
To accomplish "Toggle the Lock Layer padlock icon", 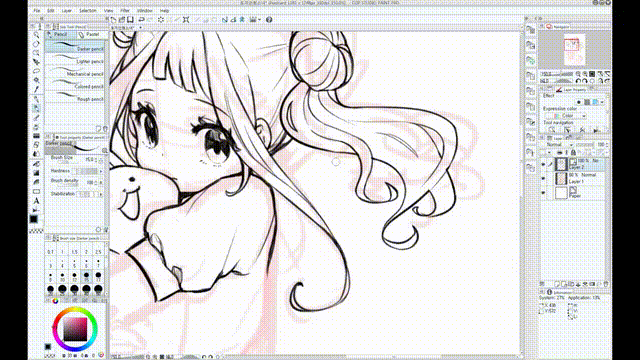I will (x=573, y=153).
